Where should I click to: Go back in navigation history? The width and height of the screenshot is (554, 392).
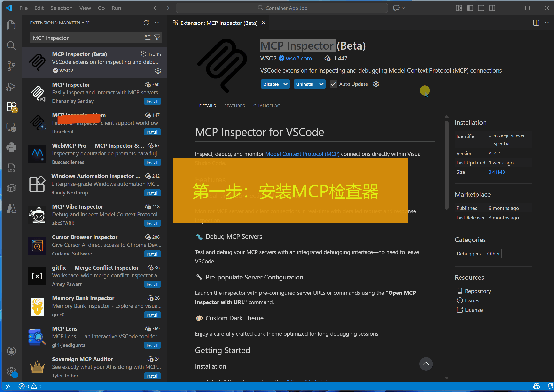click(156, 8)
